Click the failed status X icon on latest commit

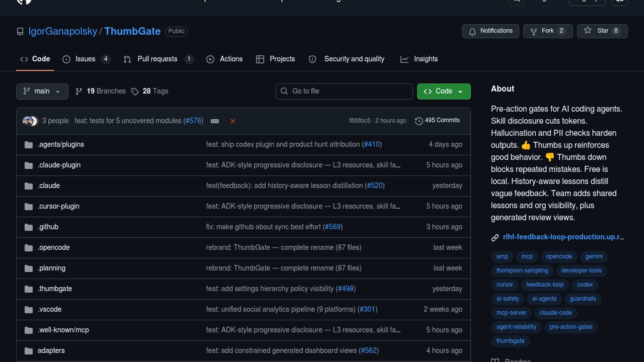pyautogui.click(x=233, y=121)
